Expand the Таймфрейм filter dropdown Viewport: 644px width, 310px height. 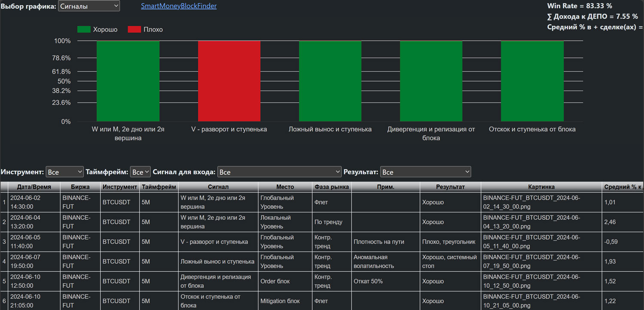tap(140, 172)
